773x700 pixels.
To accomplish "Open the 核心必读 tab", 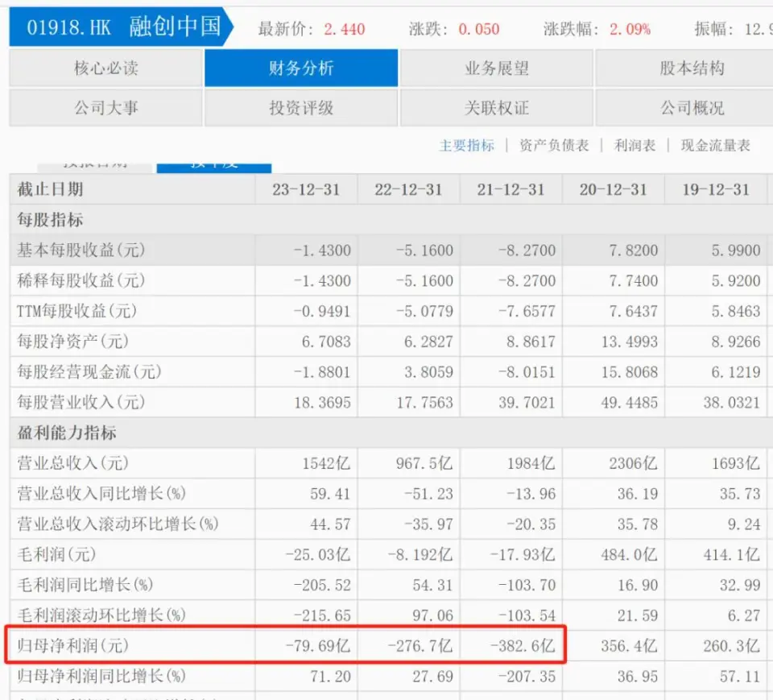I will click(105, 68).
